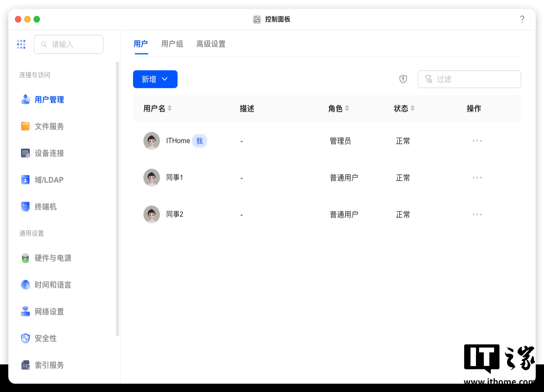Image resolution: width=544 pixels, height=392 pixels.
Task: Click the 同事2 user avatar
Action: [x=152, y=214]
